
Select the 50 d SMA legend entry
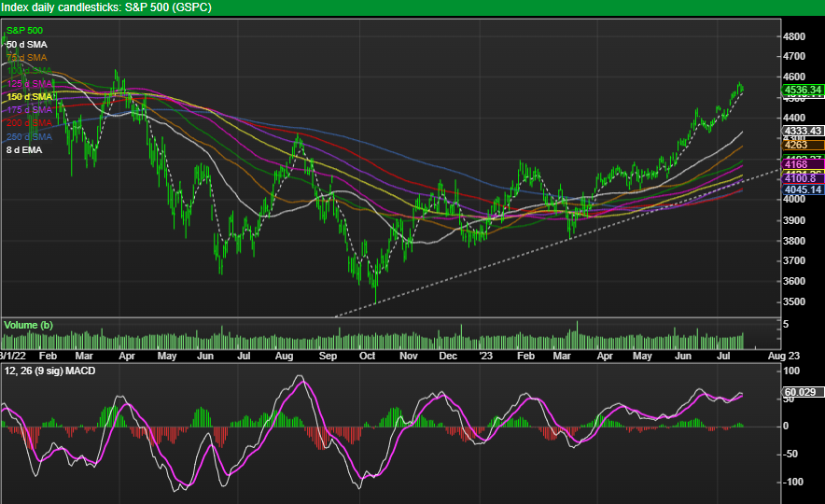pos(27,44)
